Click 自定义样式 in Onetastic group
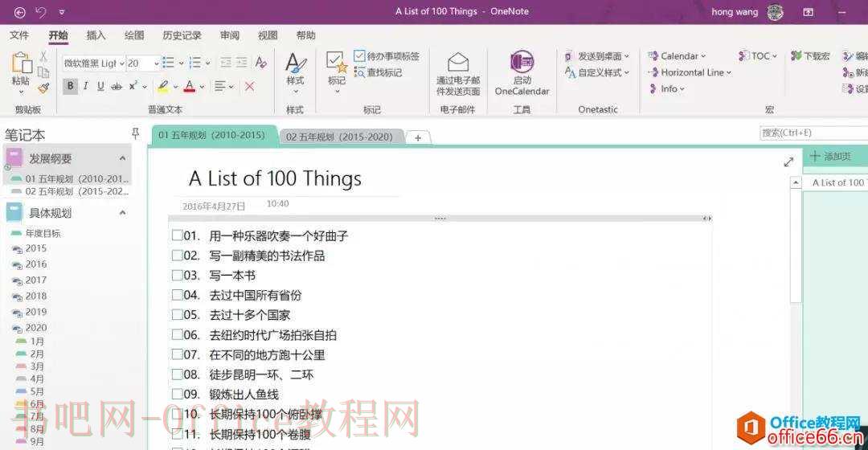The height and width of the screenshot is (450, 868). (x=596, y=72)
